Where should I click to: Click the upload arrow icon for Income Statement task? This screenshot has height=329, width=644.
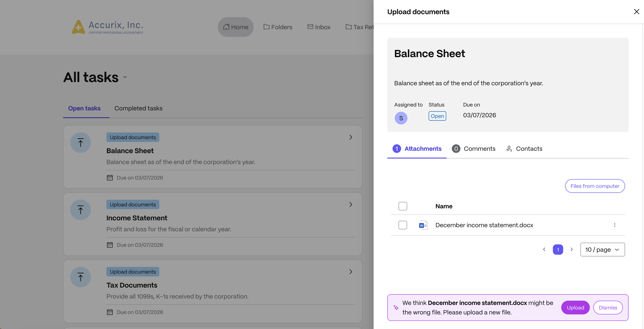[80, 210]
